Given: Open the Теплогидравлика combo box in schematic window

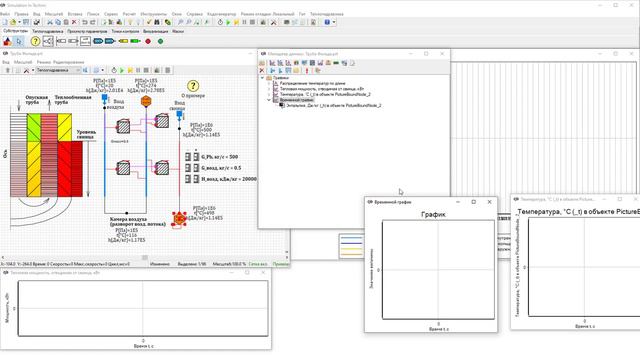Looking at the screenshot, I should pos(58,70).
